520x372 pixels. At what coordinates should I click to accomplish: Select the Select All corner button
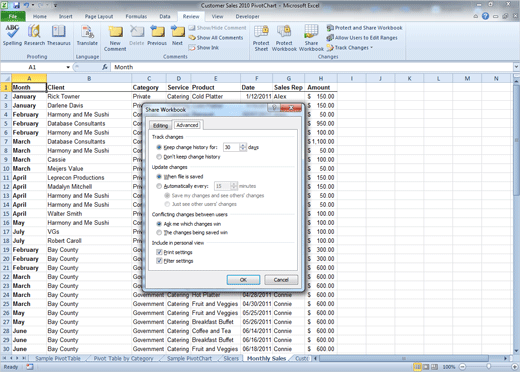pyautogui.click(x=6, y=78)
